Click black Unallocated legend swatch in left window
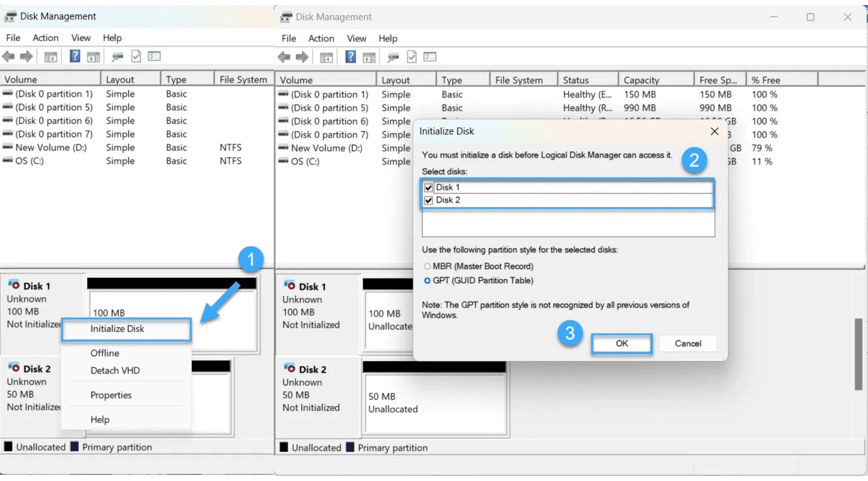868x481 pixels. click(8, 447)
